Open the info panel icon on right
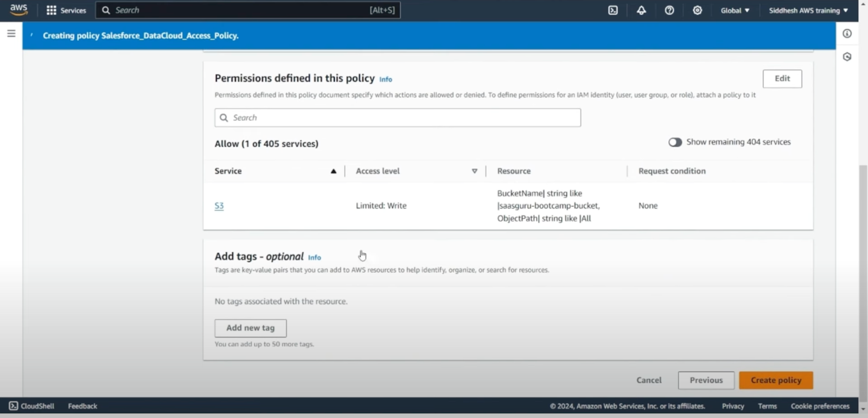 tap(847, 34)
